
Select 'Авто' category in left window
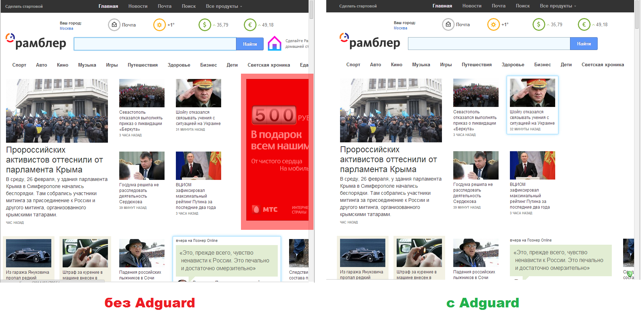[x=41, y=65]
